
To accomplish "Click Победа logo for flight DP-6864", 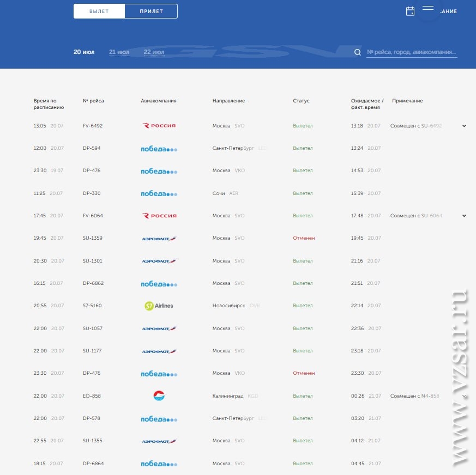I will [x=159, y=464].
